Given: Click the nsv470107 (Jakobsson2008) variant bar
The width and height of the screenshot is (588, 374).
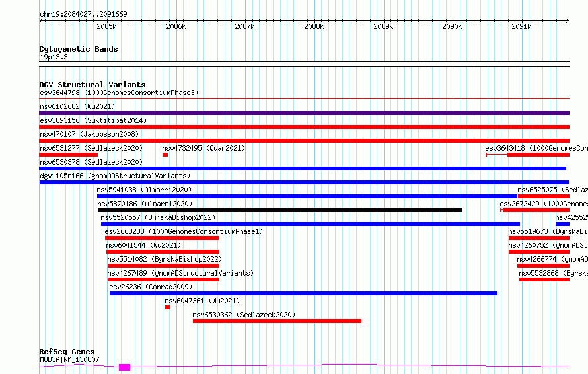Looking at the screenshot, I should tap(304, 141).
